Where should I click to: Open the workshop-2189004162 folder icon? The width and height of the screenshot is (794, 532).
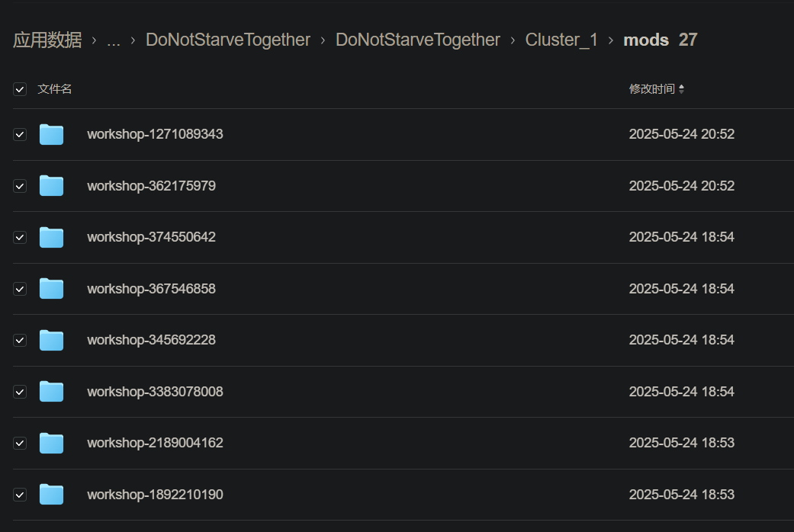click(x=51, y=443)
